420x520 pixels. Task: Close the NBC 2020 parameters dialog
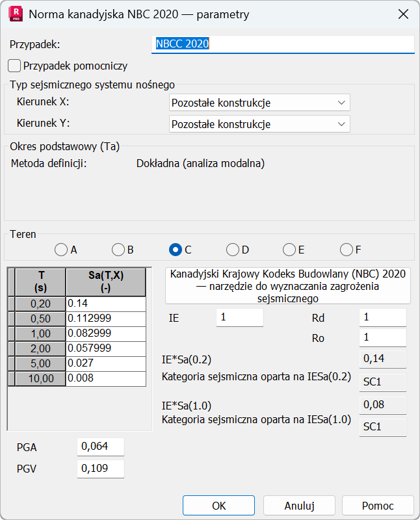point(403,14)
